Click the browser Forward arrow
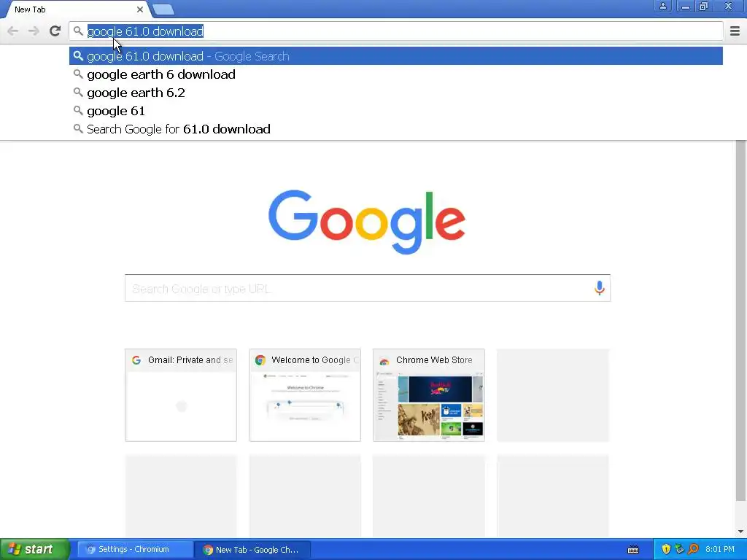 pyautogui.click(x=34, y=31)
